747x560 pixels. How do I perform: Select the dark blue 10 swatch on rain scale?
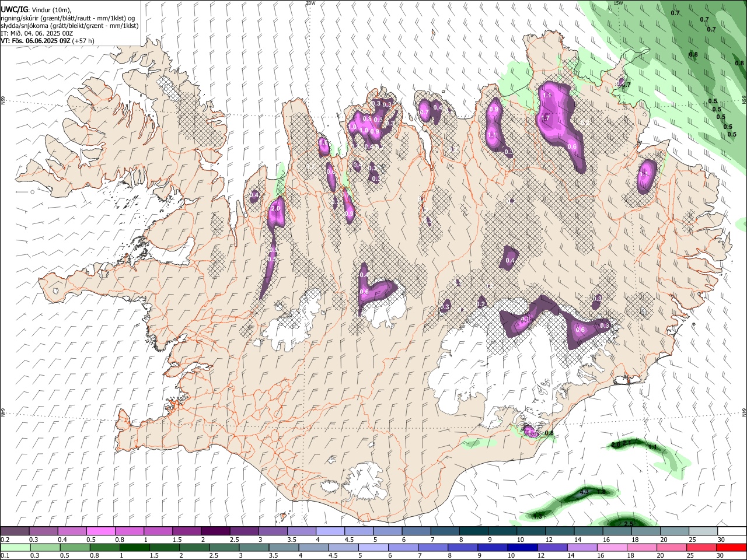point(522,547)
